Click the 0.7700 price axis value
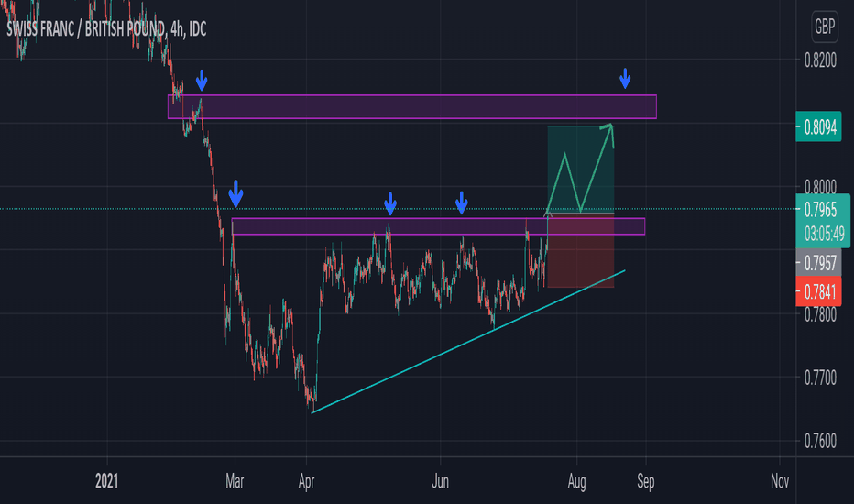854x504 pixels. click(x=820, y=378)
